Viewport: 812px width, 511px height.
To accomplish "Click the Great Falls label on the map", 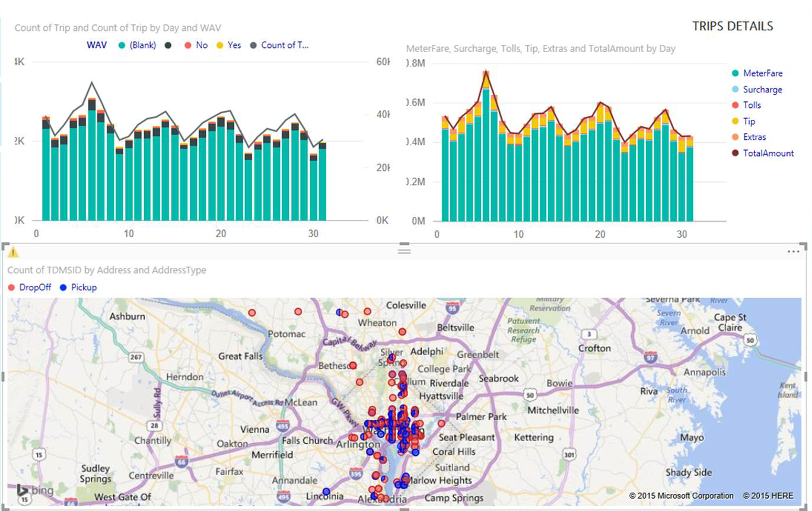I will (x=240, y=356).
